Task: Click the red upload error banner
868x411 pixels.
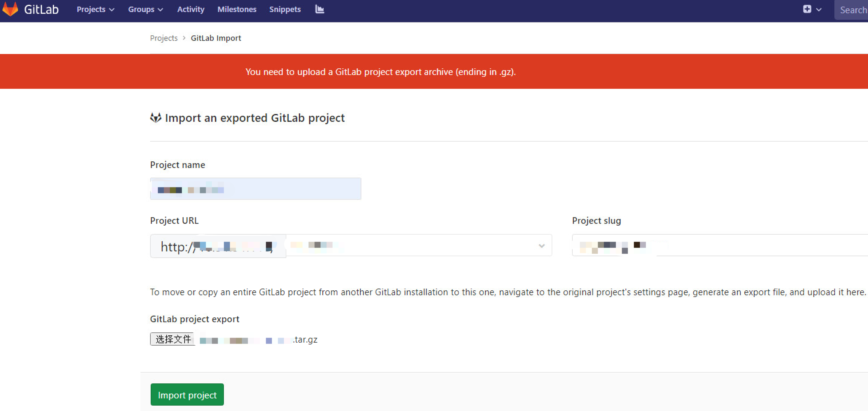Action: pyautogui.click(x=380, y=72)
